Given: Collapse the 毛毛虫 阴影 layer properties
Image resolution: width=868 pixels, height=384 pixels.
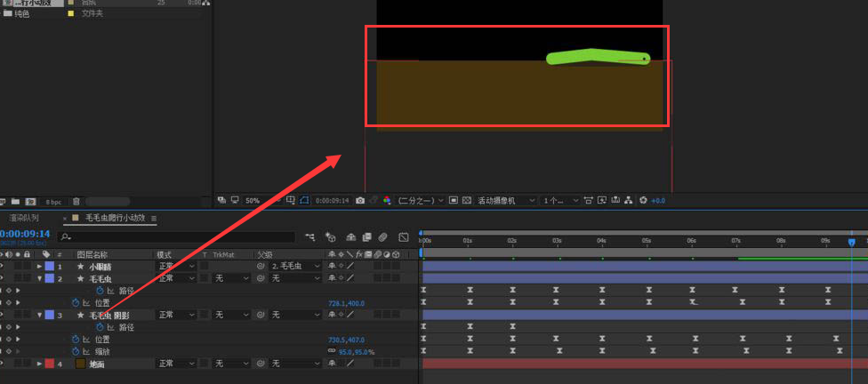Looking at the screenshot, I should [x=39, y=315].
